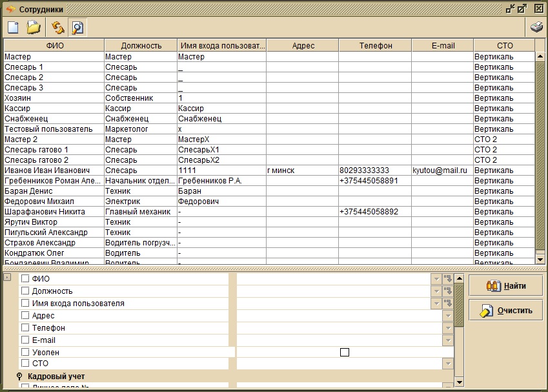
Task: Enable the СТО filter checkbox
Action: point(25,364)
